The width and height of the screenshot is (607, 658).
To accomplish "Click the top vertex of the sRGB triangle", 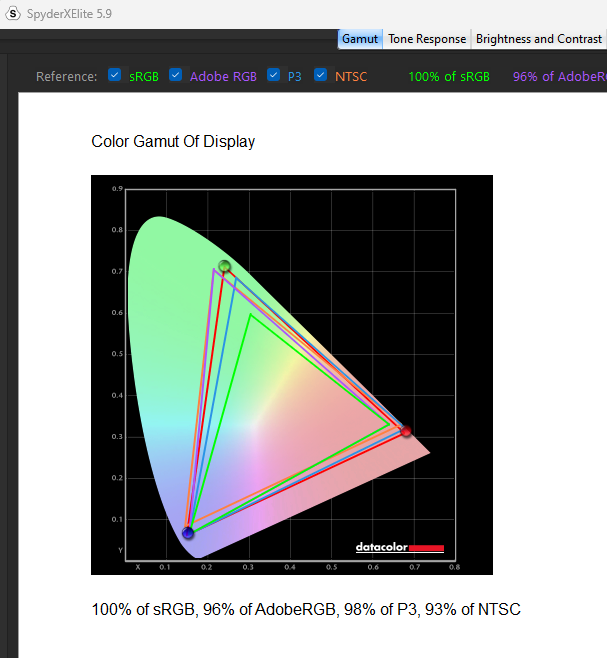I will 249,316.
